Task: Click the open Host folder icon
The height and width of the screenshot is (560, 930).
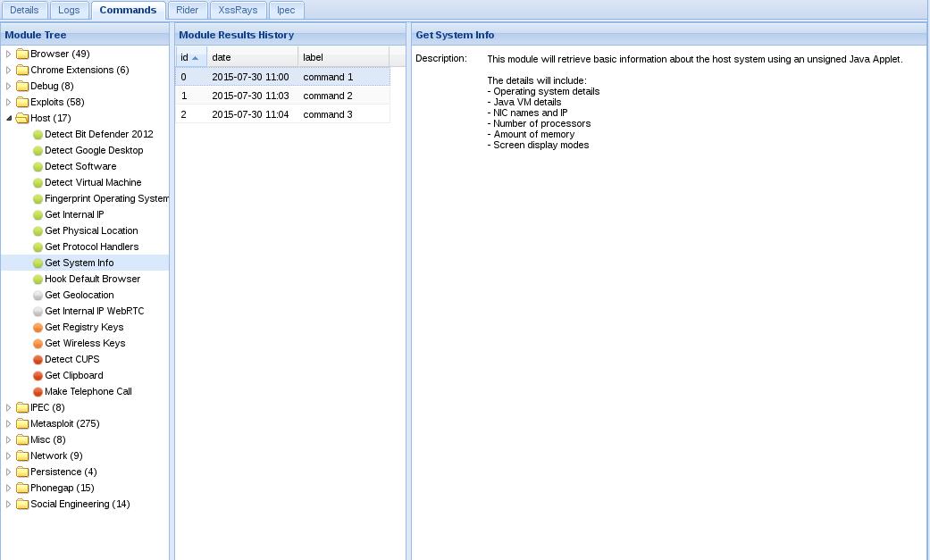Action: click(22, 118)
